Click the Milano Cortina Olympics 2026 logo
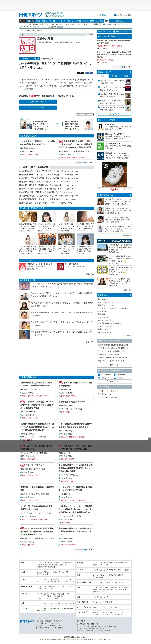This screenshot has height=644, width=151. coord(54,14)
